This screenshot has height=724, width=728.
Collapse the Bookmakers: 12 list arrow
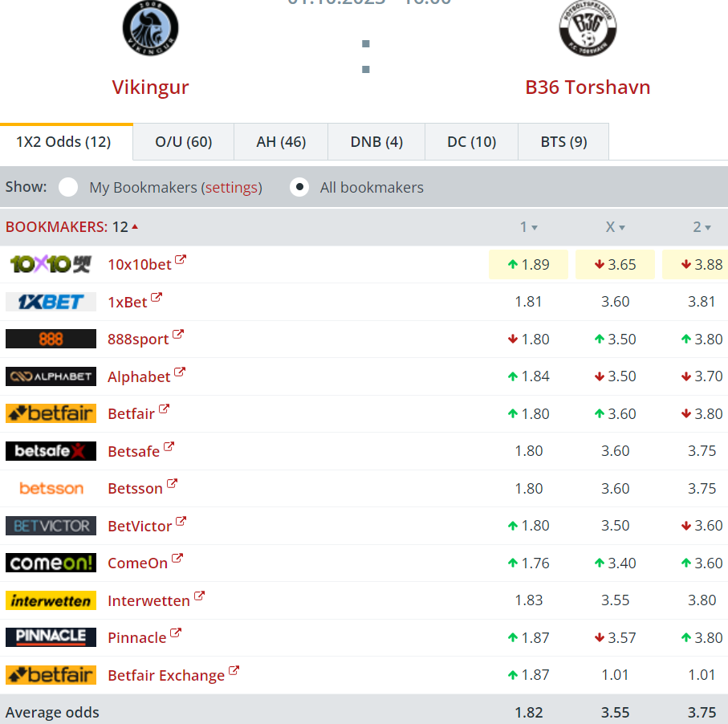[135, 226]
